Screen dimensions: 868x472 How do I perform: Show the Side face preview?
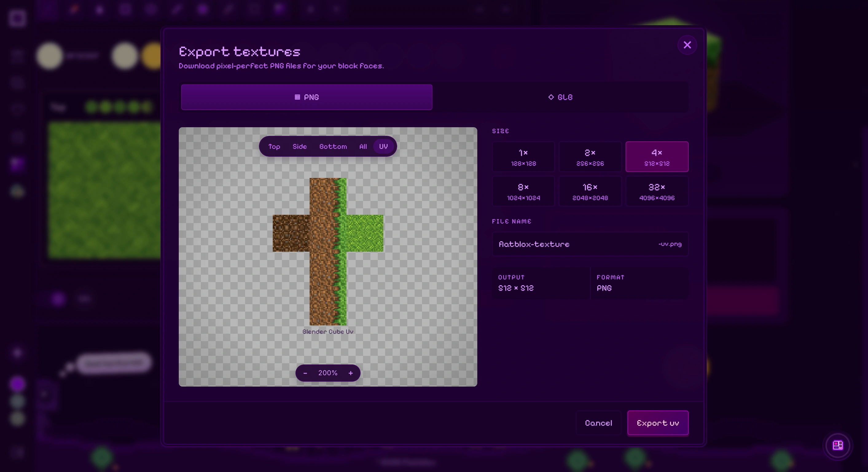pos(299,146)
